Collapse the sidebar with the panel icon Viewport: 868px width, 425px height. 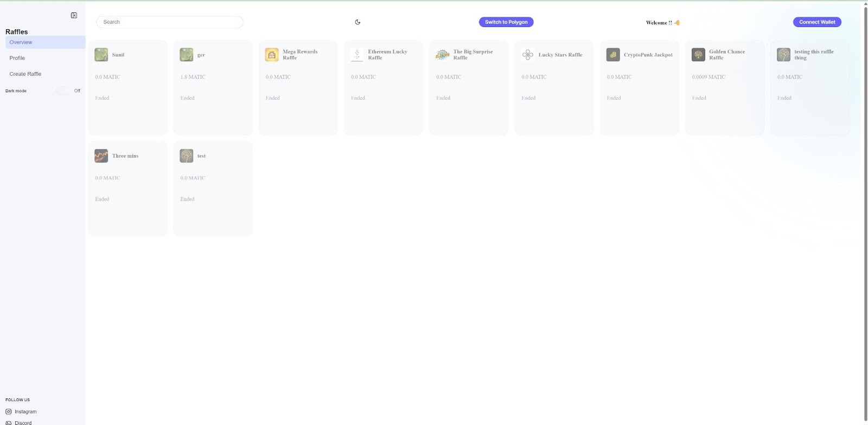point(74,15)
